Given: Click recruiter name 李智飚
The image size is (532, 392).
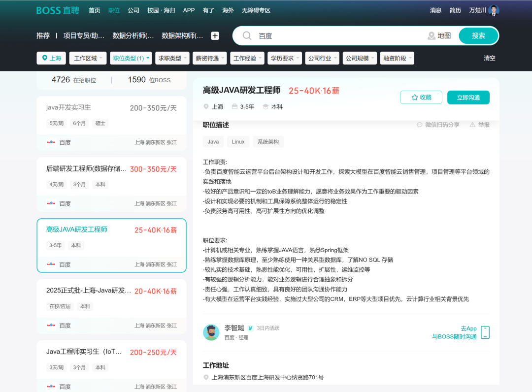Looking at the screenshot, I should tap(234, 328).
